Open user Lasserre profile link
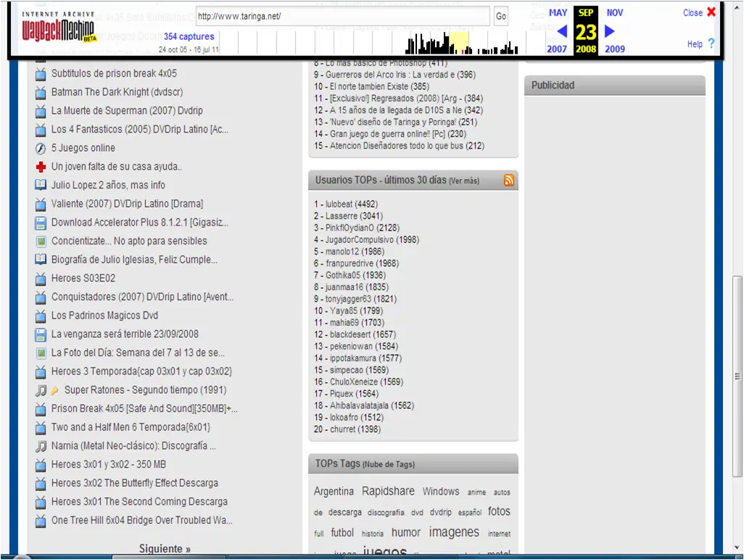This screenshot has height=560, width=744. (341, 216)
